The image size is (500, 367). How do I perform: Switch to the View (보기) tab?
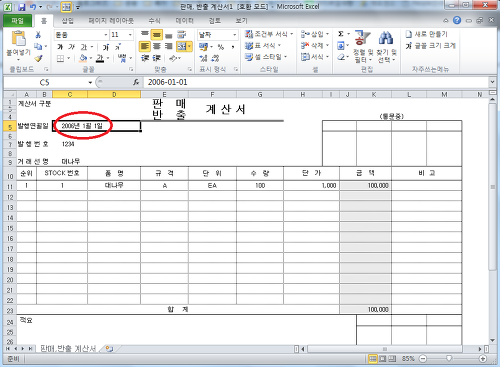pyautogui.click(x=242, y=21)
